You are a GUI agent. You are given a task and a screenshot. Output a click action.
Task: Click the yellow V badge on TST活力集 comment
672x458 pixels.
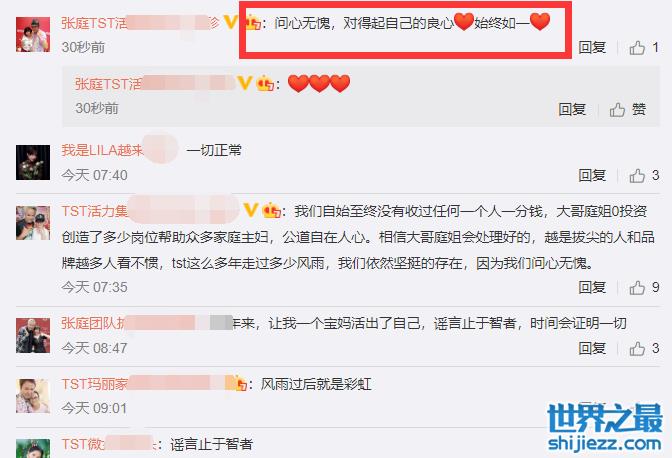(251, 210)
